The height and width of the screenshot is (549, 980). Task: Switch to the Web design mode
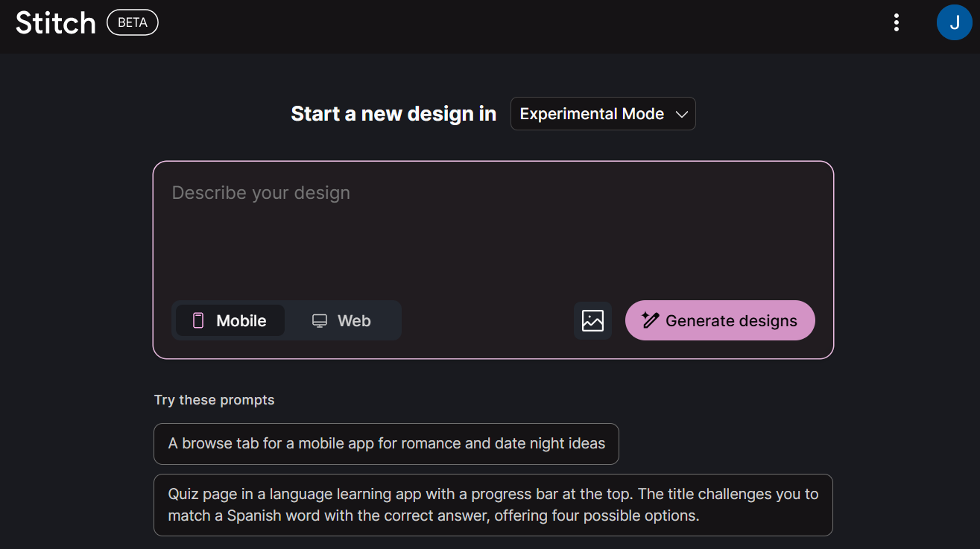(x=341, y=320)
